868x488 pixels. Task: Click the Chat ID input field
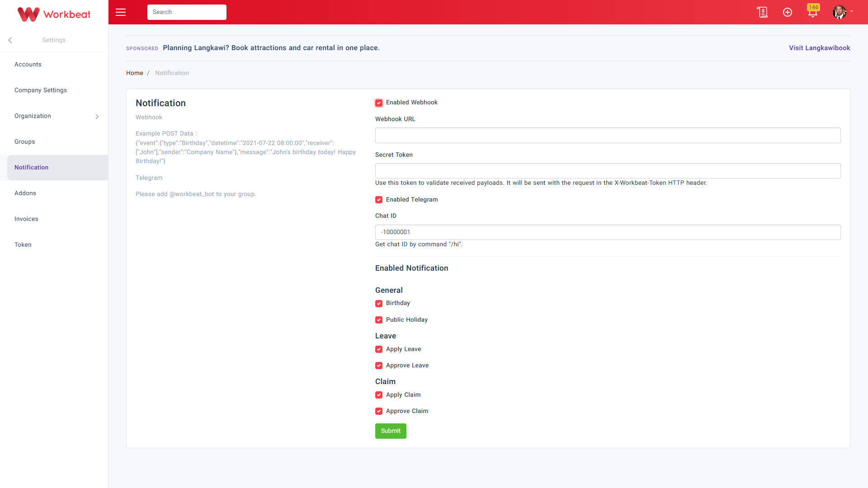[608, 232]
